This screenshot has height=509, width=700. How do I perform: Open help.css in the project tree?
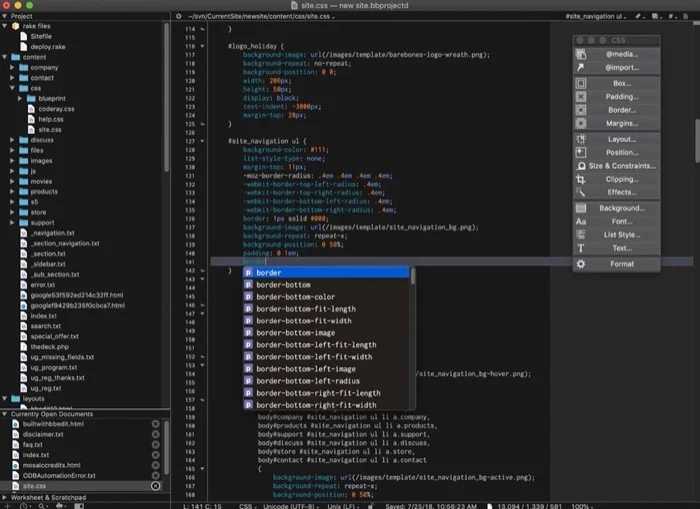(x=50, y=119)
